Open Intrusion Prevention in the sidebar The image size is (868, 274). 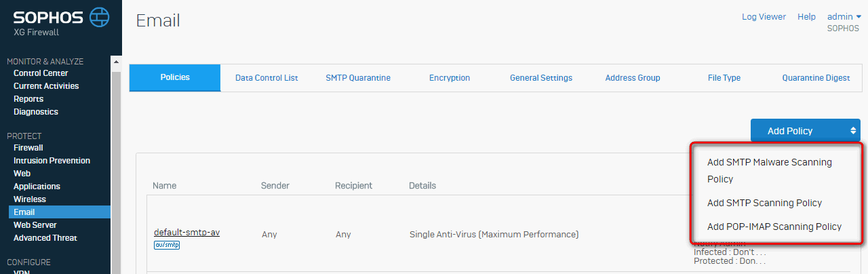click(x=52, y=161)
